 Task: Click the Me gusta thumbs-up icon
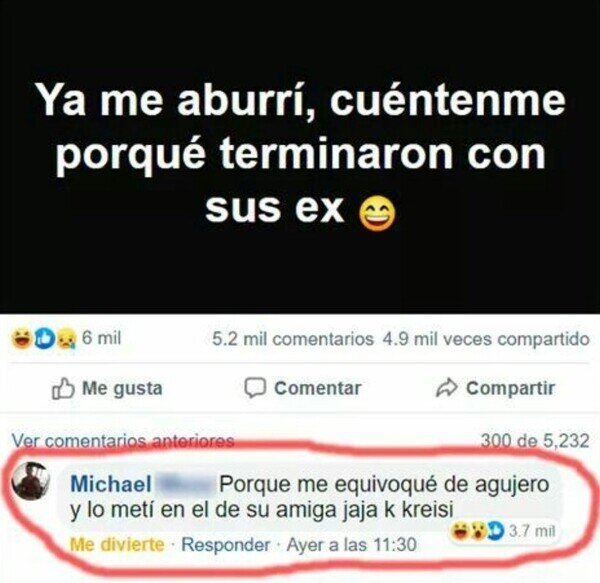tap(63, 388)
